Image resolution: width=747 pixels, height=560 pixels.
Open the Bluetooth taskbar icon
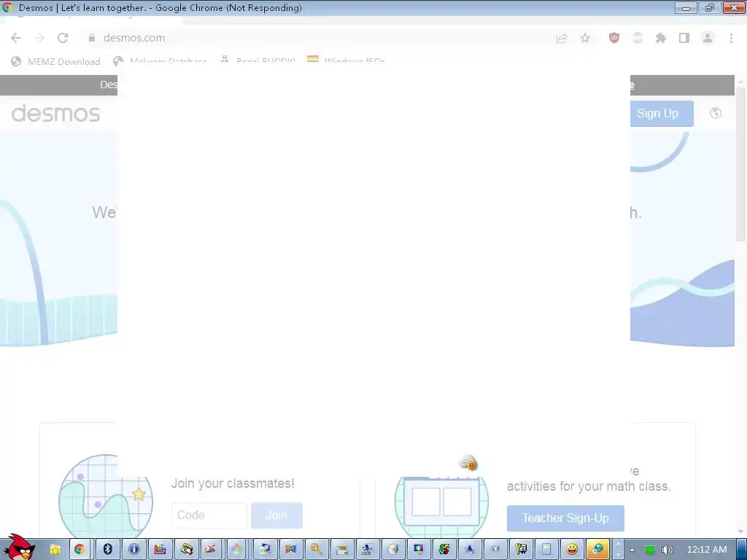click(108, 550)
